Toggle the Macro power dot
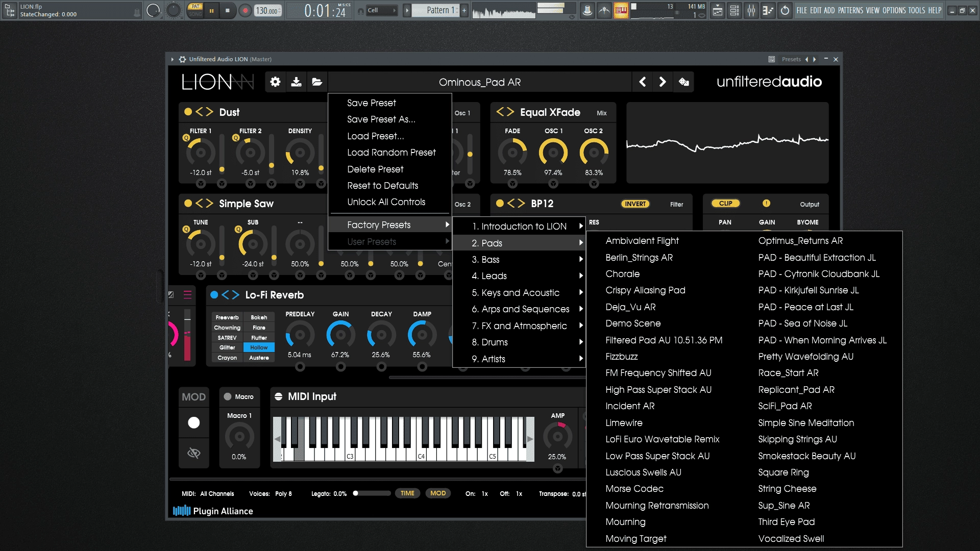 point(228,396)
